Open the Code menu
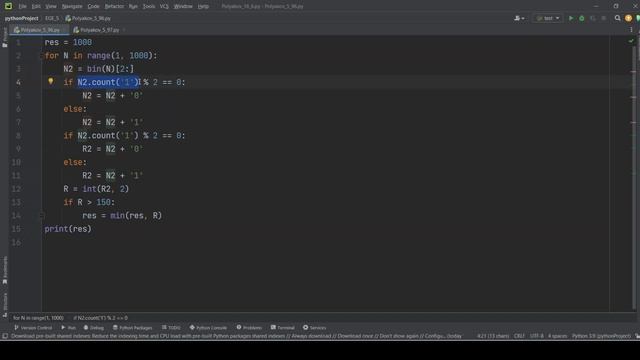This screenshot has width=640, height=360. pyautogui.click(x=93, y=6)
